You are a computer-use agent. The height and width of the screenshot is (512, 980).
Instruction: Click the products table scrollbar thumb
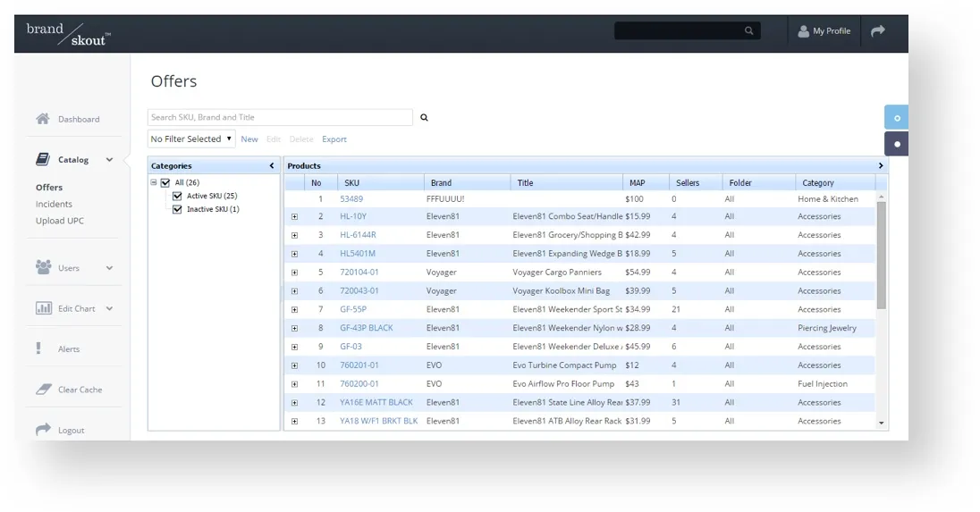click(x=882, y=256)
